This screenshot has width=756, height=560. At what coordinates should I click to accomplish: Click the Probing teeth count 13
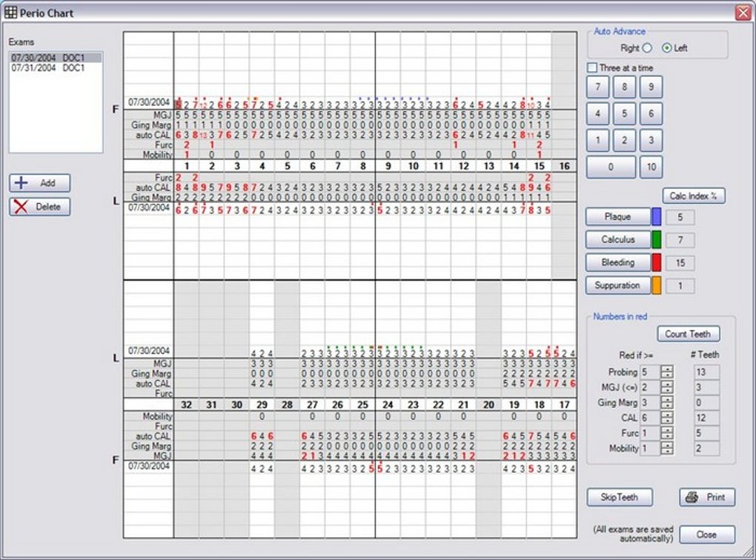click(x=706, y=372)
